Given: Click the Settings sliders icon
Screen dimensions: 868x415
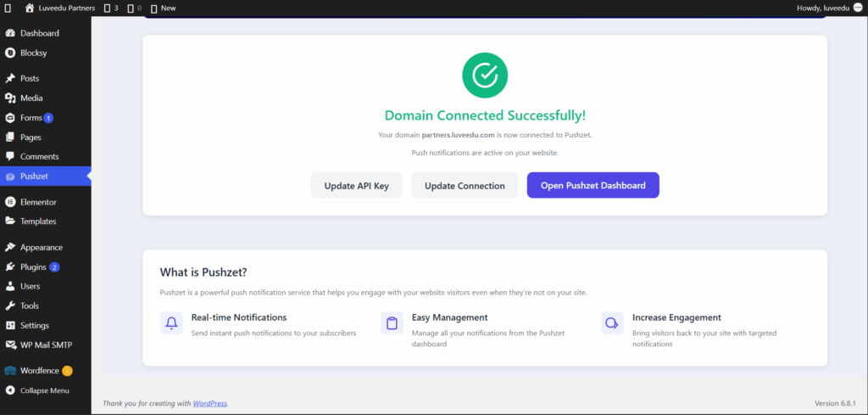Looking at the screenshot, I should [x=10, y=325].
